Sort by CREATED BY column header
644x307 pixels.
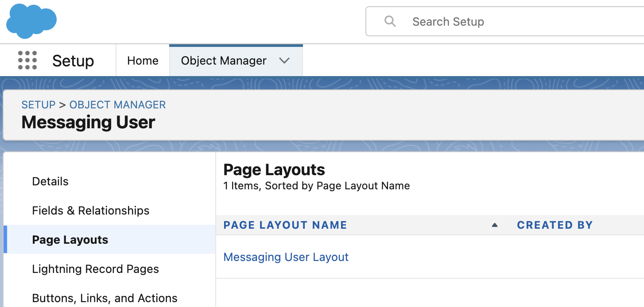tap(555, 225)
